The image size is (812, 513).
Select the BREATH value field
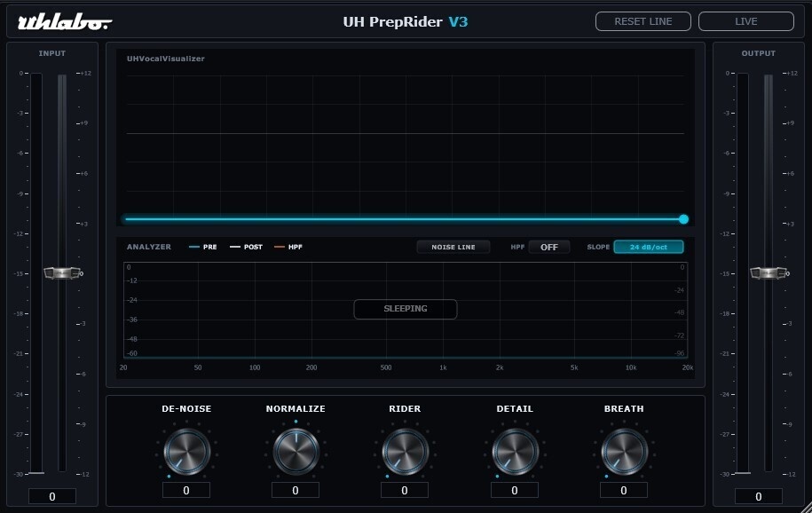[x=624, y=490]
